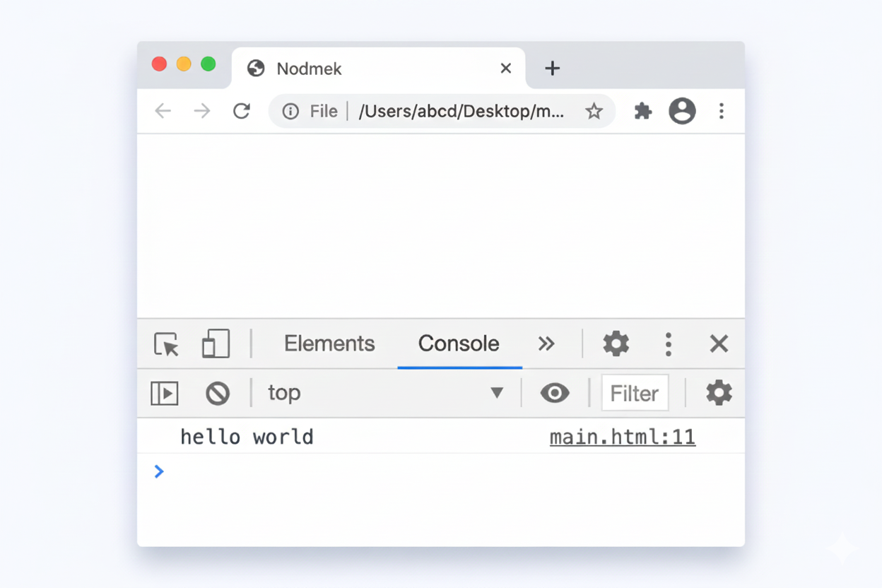Clear the console output

(x=218, y=394)
